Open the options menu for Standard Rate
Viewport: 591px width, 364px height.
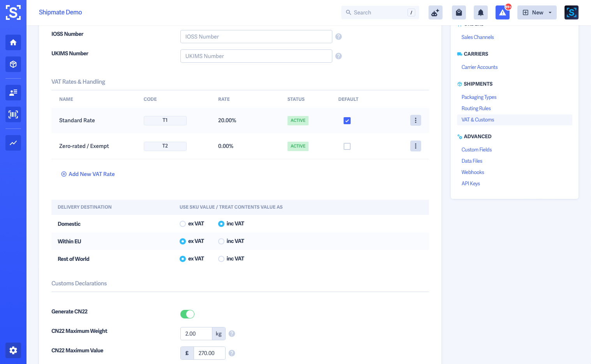click(x=416, y=120)
